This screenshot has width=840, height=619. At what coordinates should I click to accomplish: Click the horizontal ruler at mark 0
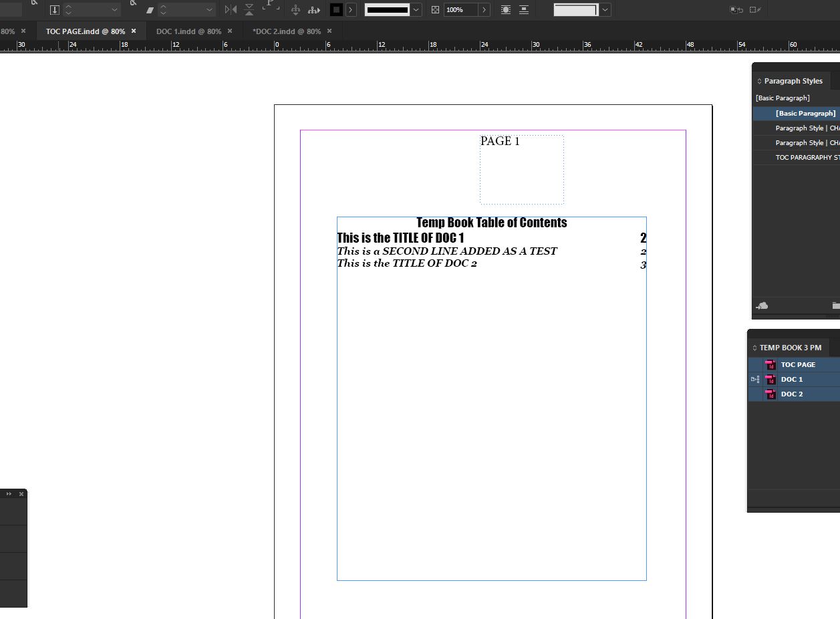[x=277, y=45]
